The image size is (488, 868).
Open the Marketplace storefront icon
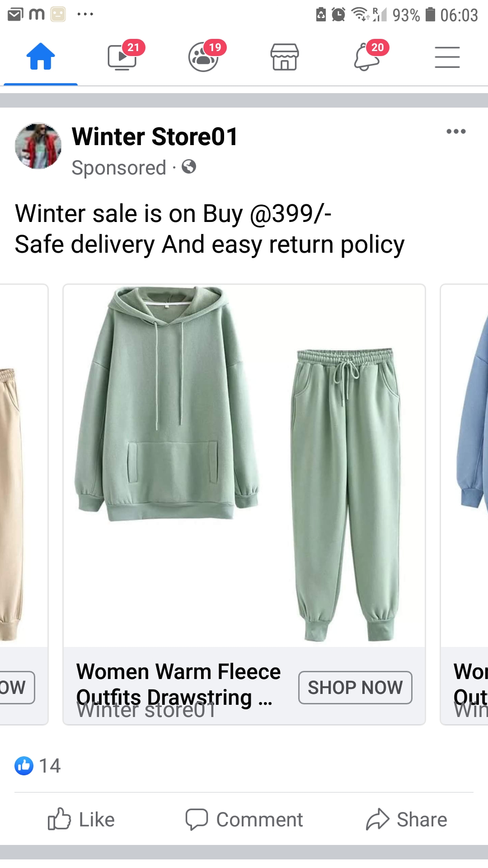tap(285, 57)
